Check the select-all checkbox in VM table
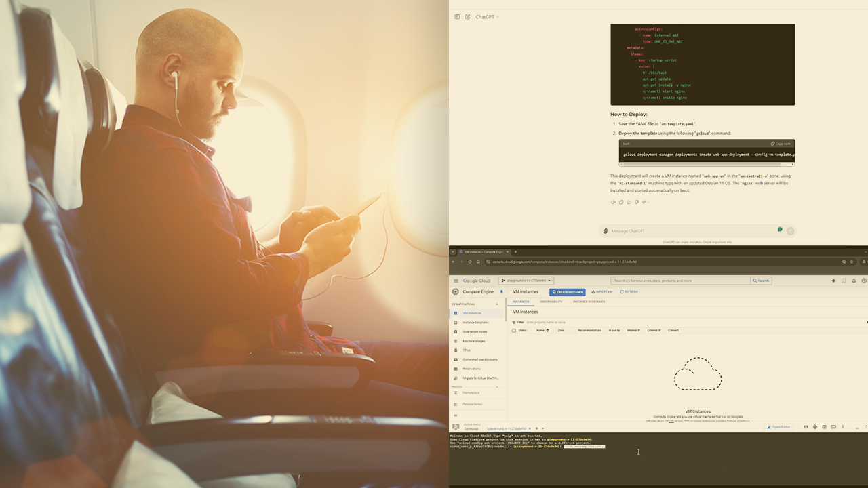Screen dimensions: 868x488 (x=513, y=331)
